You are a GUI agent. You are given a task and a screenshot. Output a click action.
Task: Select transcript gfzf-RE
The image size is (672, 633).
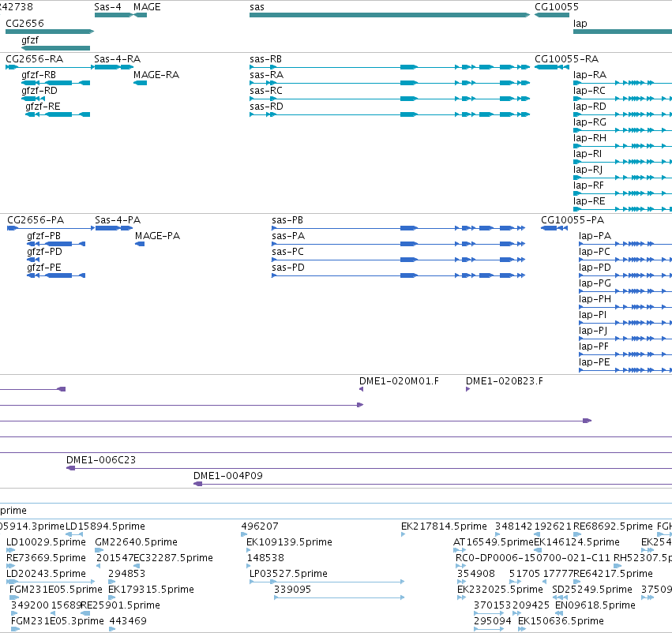pos(58,114)
